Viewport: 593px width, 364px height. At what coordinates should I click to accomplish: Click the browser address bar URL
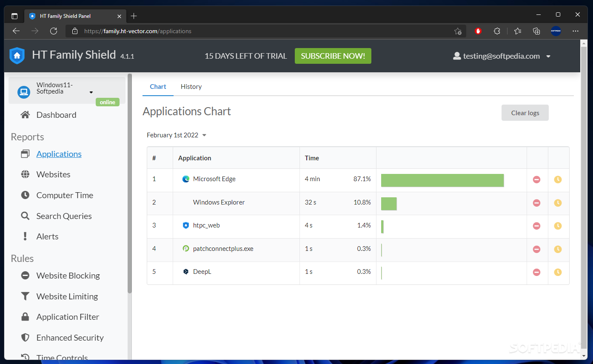[x=138, y=31]
